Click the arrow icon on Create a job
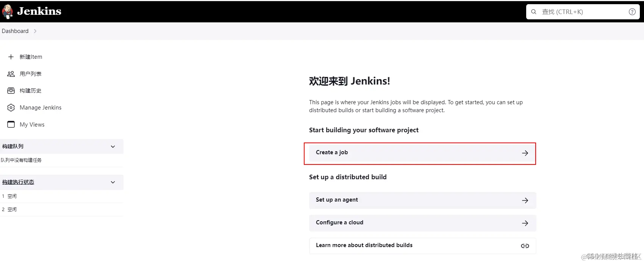 pos(525,153)
